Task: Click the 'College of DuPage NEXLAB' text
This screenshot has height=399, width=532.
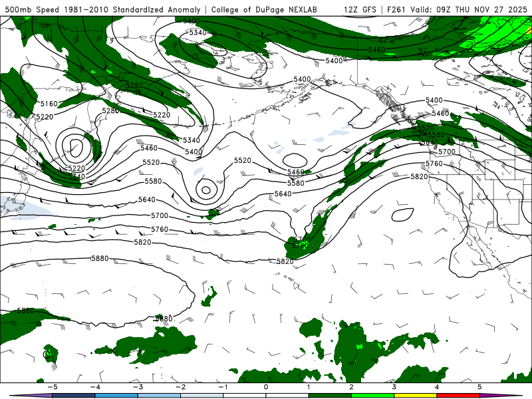Action: tap(264, 9)
